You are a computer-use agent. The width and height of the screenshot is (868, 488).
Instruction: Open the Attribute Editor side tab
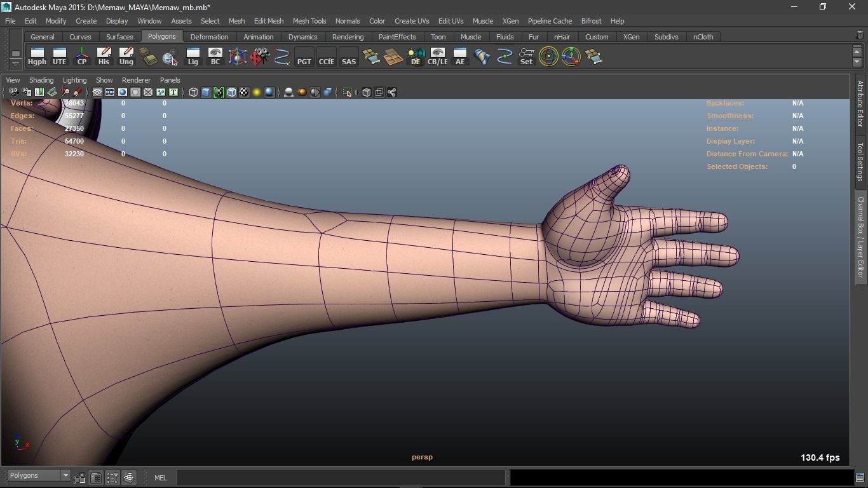[x=860, y=104]
